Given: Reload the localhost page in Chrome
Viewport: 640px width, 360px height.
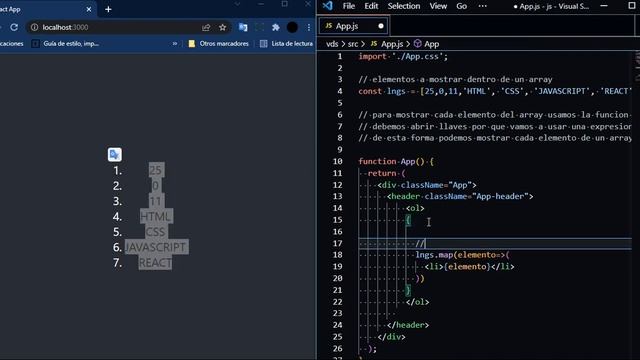Looking at the screenshot, I should click(14, 27).
